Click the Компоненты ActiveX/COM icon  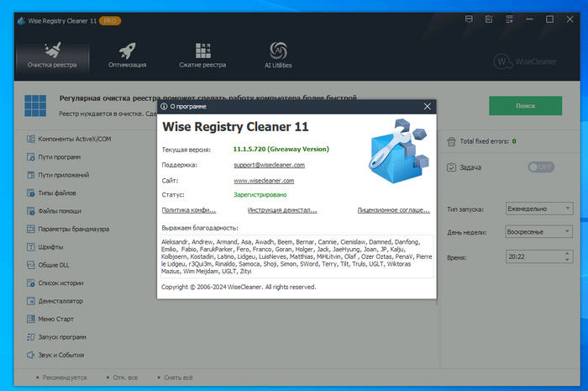coord(30,138)
